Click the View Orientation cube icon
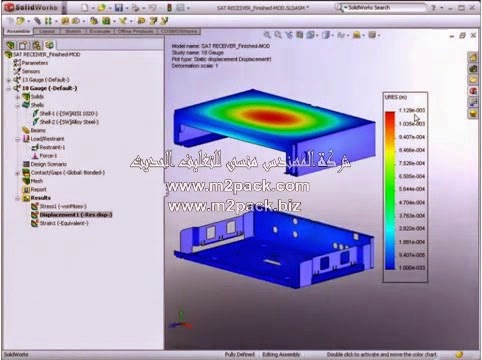 click(310, 35)
